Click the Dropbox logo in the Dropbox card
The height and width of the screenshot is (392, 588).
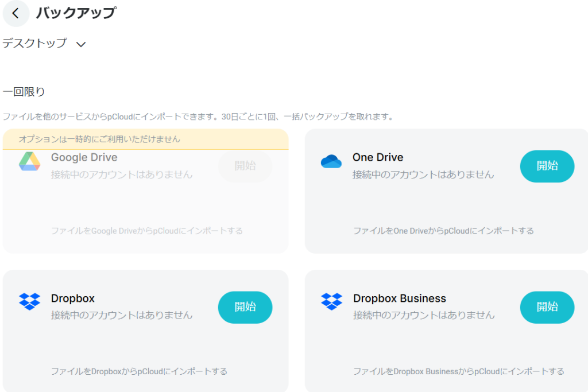tap(30, 301)
